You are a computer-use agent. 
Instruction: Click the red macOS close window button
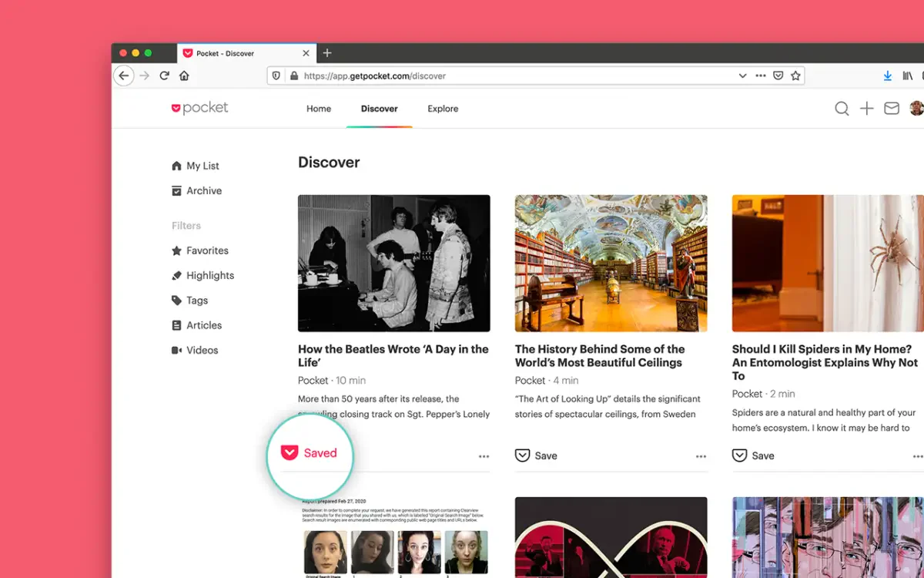click(123, 53)
